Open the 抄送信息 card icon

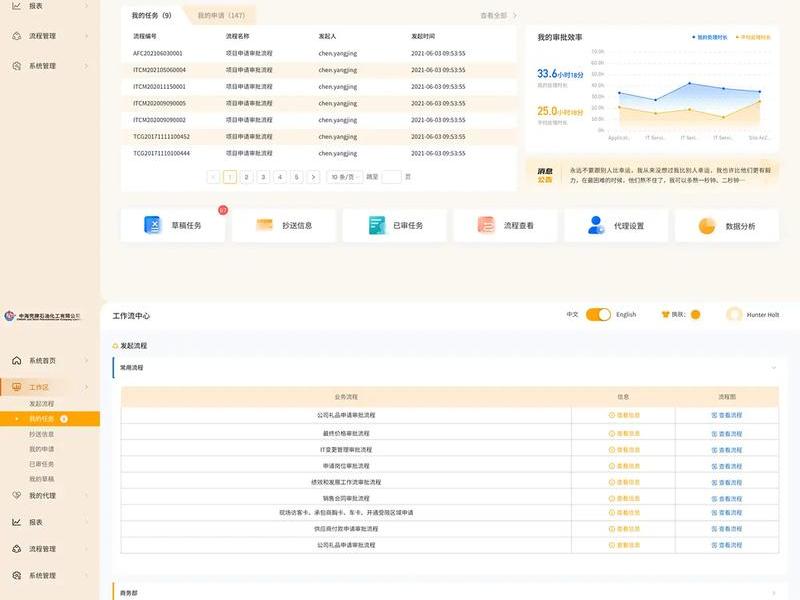pyautogui.click(x=264, y=224)
